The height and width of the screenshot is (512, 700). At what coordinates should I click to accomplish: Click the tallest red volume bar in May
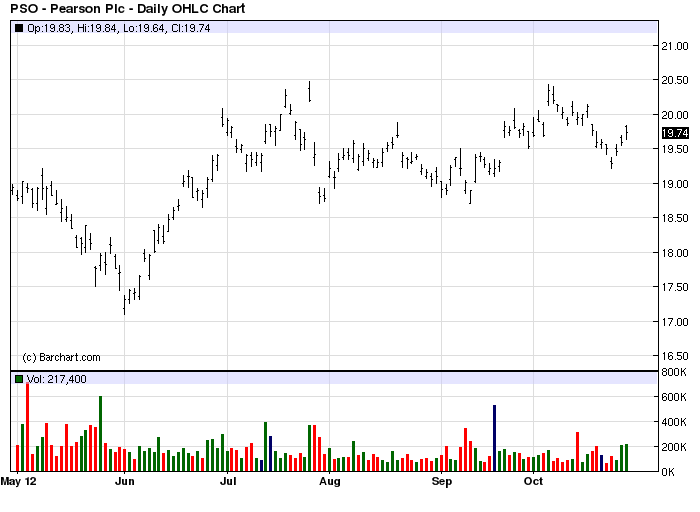click(27, 427)
